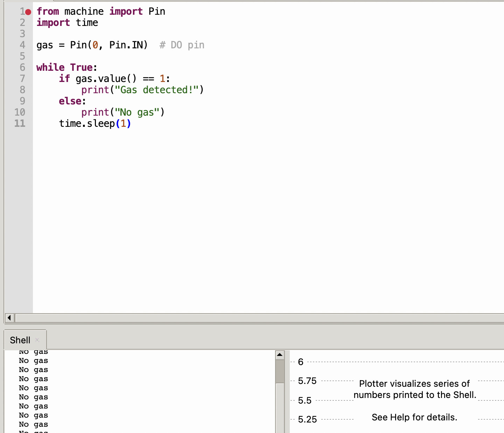Click the "while True:" line
504x433 pixels.
(67, 68)
